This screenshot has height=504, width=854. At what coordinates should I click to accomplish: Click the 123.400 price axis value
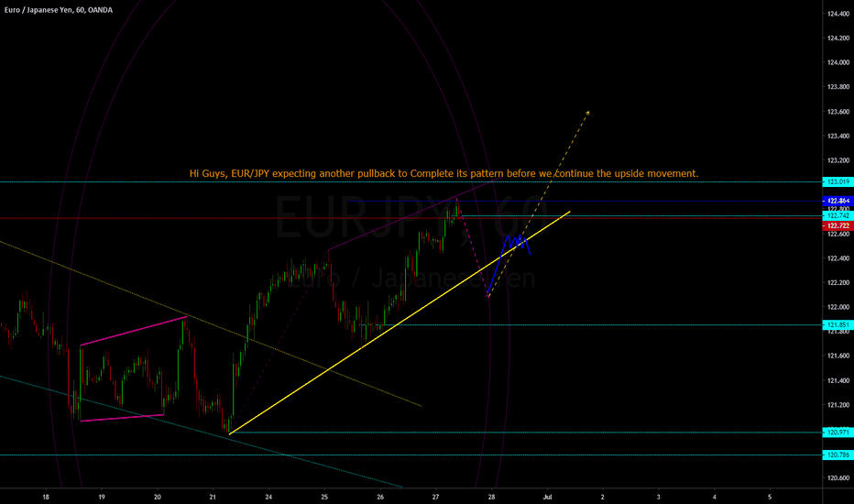(x=838, y=137)
